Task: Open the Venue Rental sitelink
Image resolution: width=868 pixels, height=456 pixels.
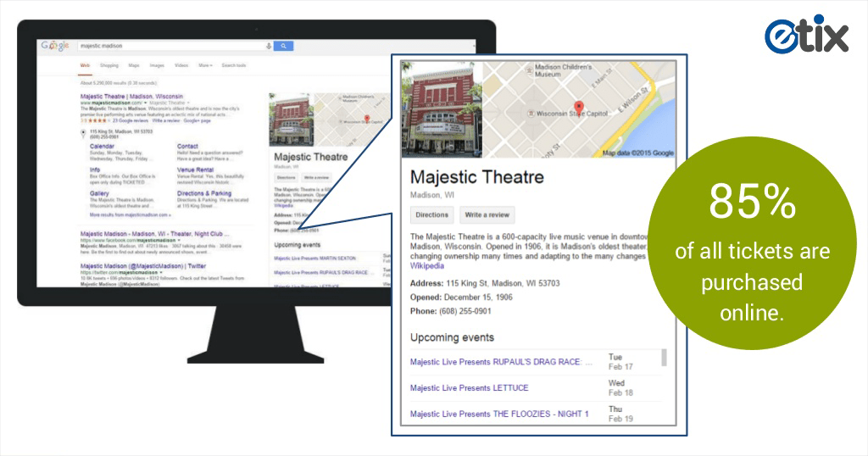Action: click(x=196, y=170)
